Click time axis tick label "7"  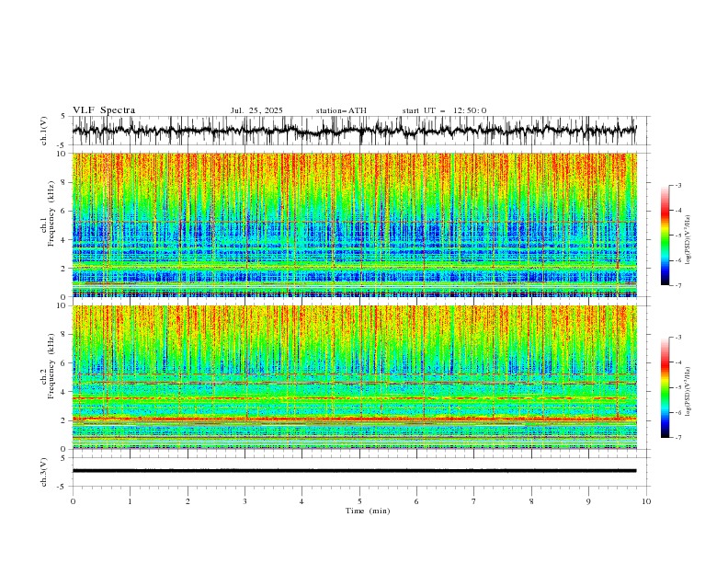pyautogui.click(x=473, y=501)
